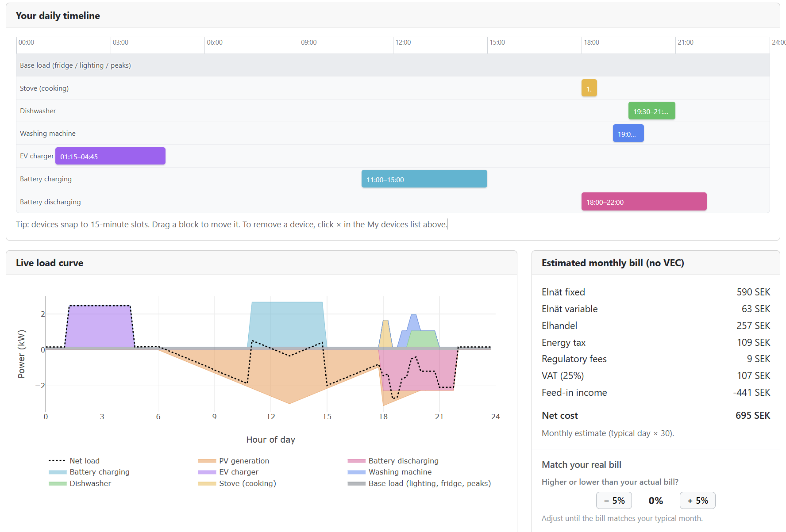Toggle Stove (cooking) series in legend
Viewport: 786px width, 532px height.
pyautogui.click(x=237, y=483)
